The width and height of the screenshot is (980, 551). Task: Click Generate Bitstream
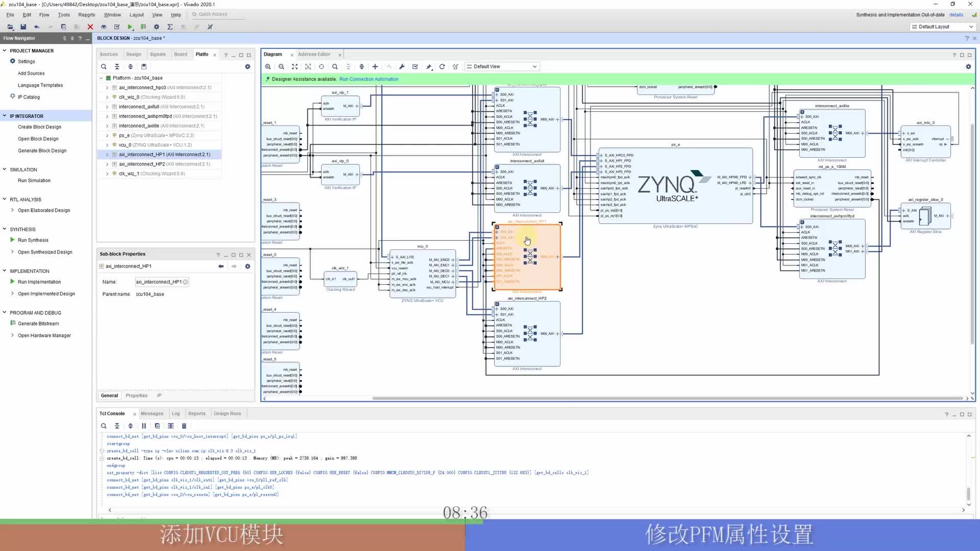(x=38, y=323)
